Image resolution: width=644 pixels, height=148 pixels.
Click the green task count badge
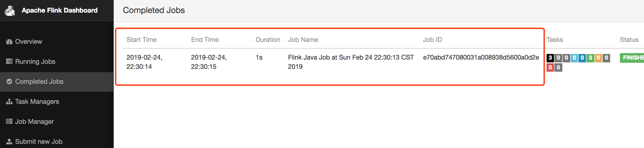[590, 58]
